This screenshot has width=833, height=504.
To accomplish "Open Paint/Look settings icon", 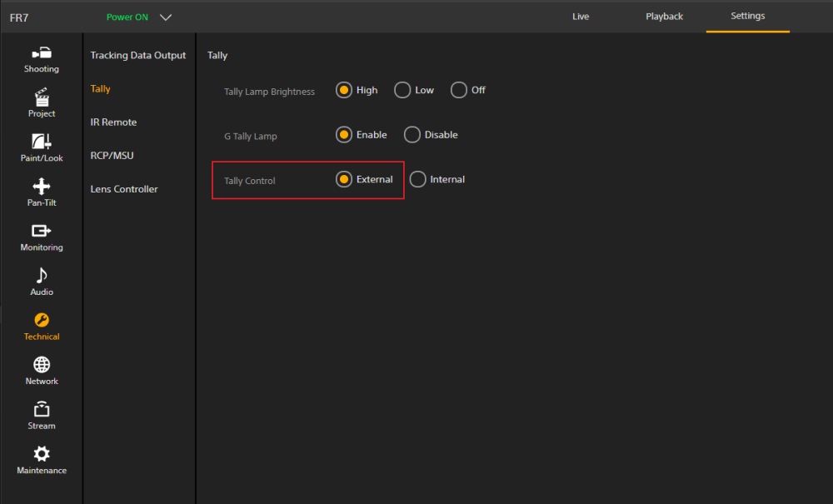I will coord(42,142).
